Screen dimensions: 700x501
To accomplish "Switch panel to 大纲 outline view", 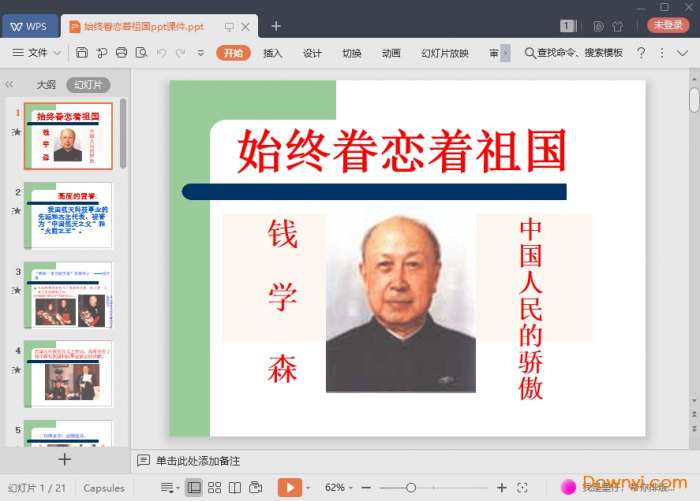I will pyautogui.click(x=46, y=85).
